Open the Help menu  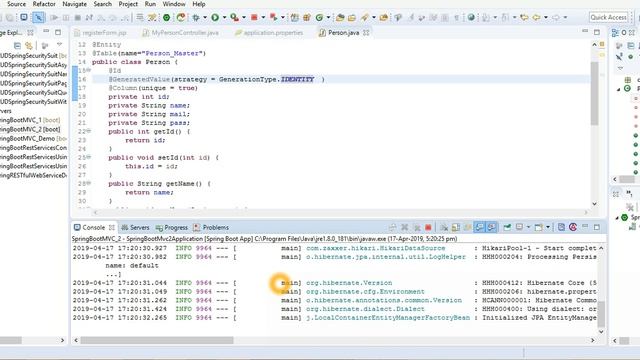[199, 4]
